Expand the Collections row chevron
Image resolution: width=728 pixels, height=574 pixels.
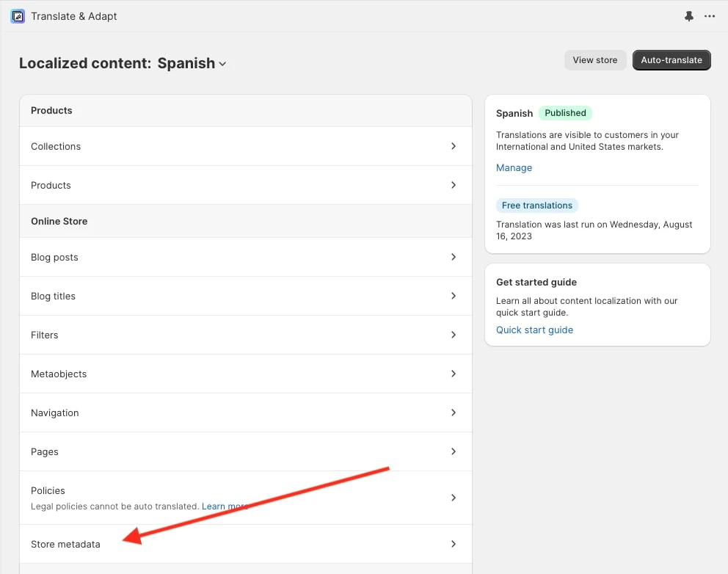[x=454, y=146]
